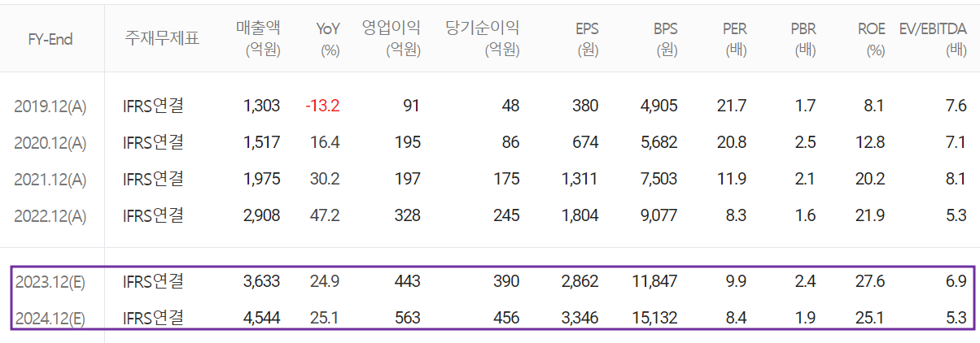Select the ROE (%) column header
This screenshot has width=980, height=343.
(871, 38)
